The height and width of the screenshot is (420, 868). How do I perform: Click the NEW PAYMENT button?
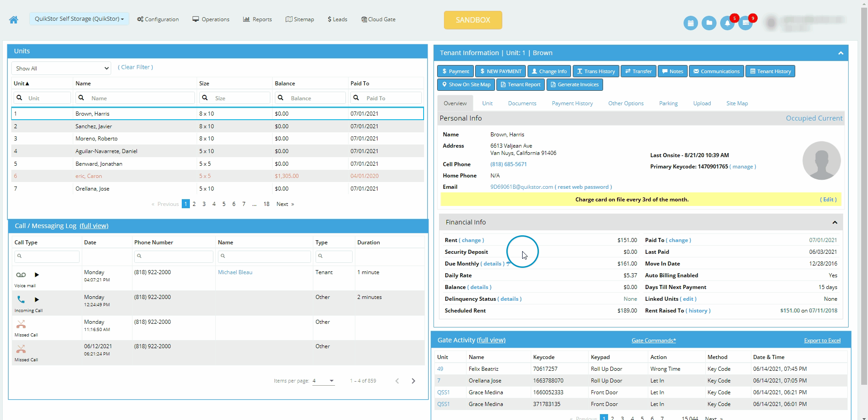pyautogui.click(x=500, y=71)
